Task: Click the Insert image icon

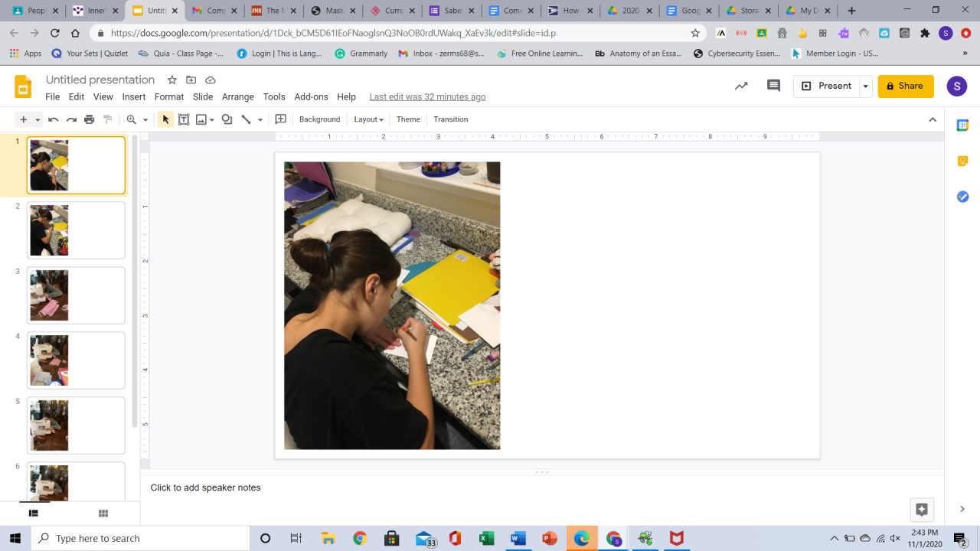Action: pos(201,119)
